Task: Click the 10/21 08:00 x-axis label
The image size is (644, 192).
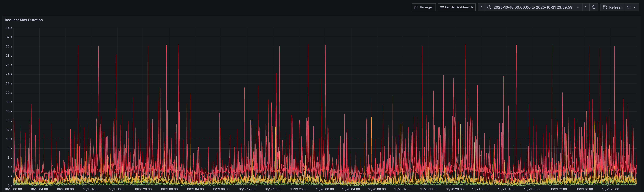Action: [x=532, y=189]
